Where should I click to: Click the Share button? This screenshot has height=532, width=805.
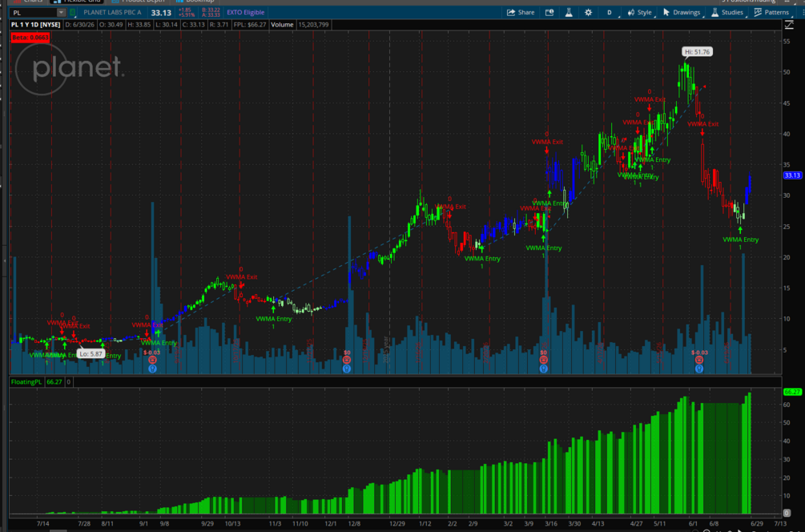point(521,12)
